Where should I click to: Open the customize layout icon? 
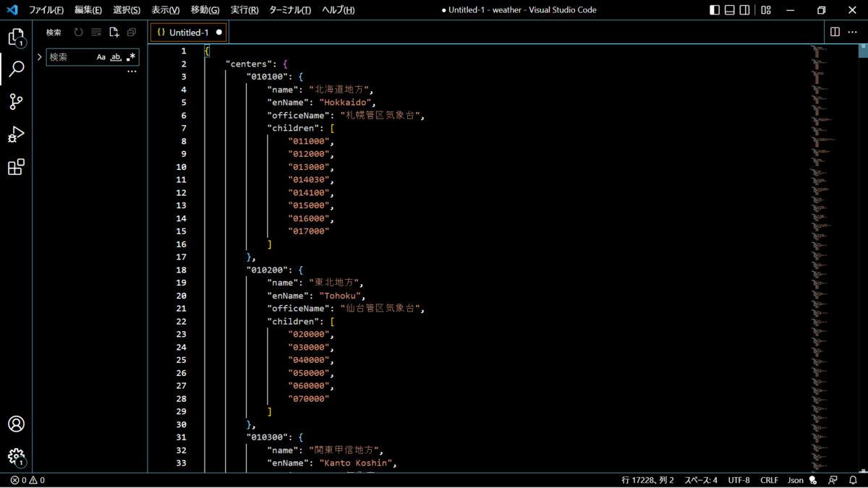tap(766, 10)
